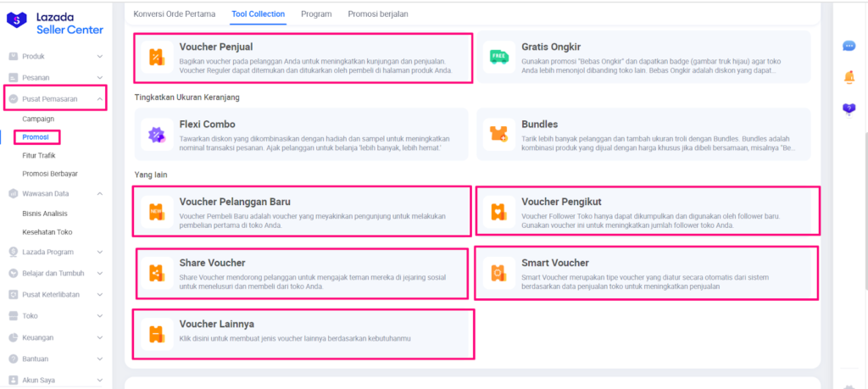Open Bisnis Analisis in the sidebar
Screen dimensions: 868x389
(45, 214)
